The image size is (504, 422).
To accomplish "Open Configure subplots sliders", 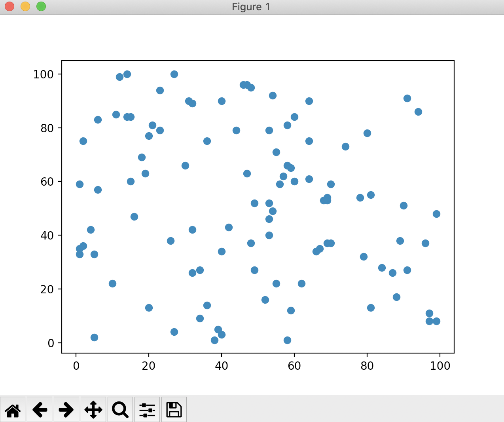I will tap(147, 409).
